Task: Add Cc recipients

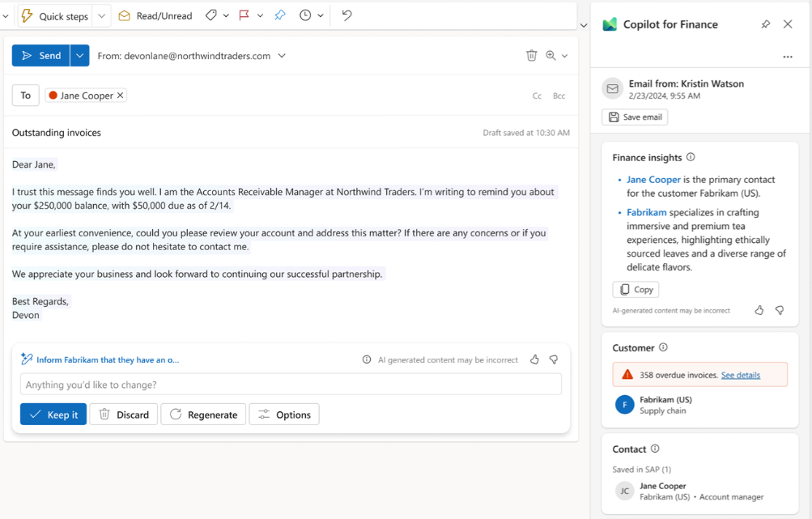Action: (537, 96)
